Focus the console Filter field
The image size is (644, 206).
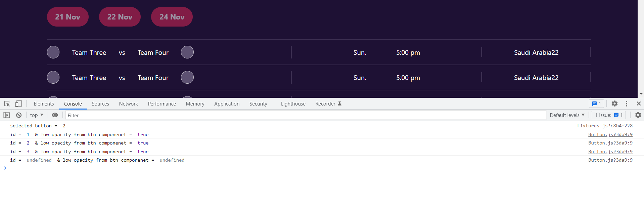click(x=306, y=115)
